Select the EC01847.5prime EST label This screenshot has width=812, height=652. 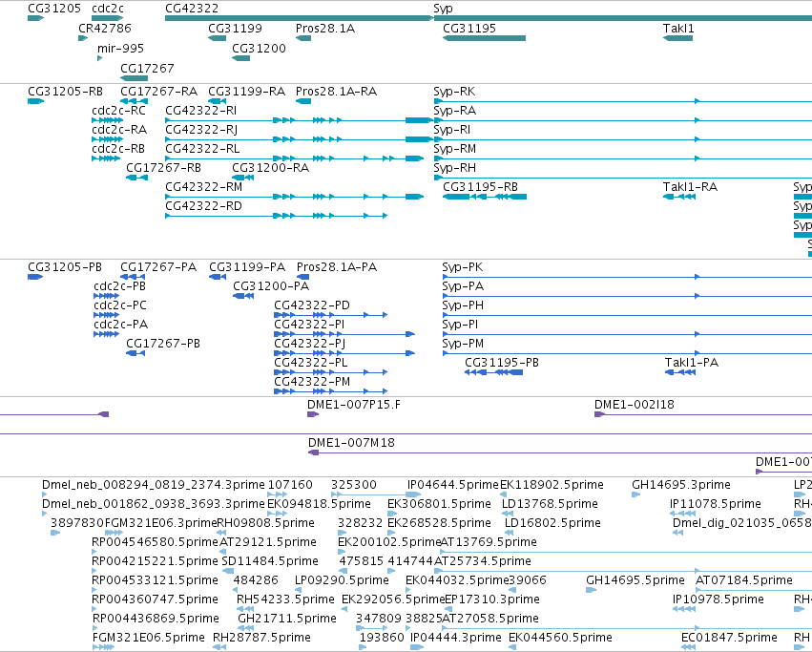[x=729, y=638]
